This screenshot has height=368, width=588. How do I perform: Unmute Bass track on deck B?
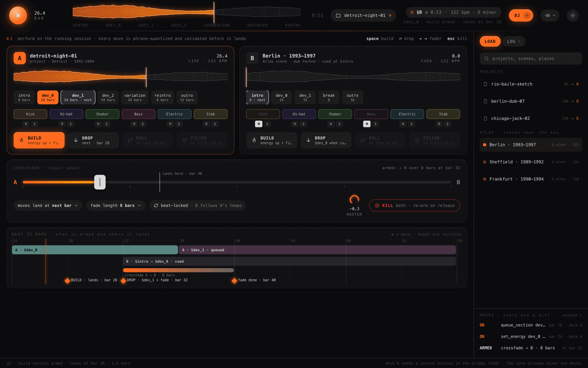[x=367, y=124]
